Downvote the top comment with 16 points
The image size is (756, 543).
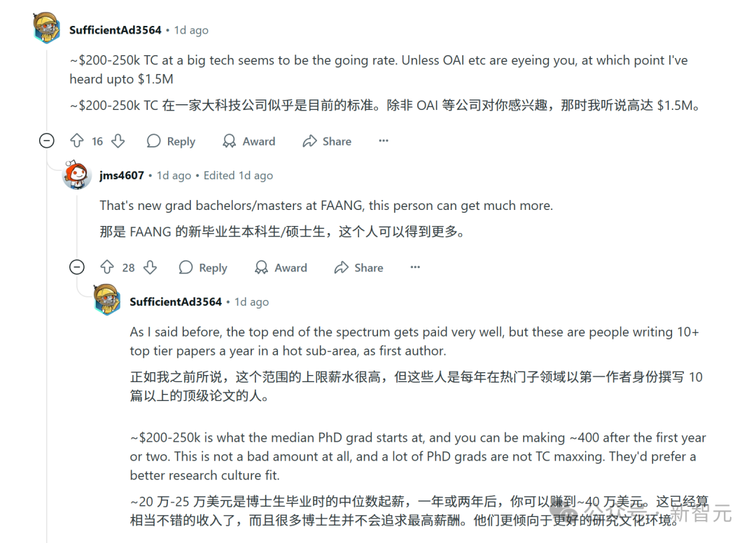pos(118,141)
